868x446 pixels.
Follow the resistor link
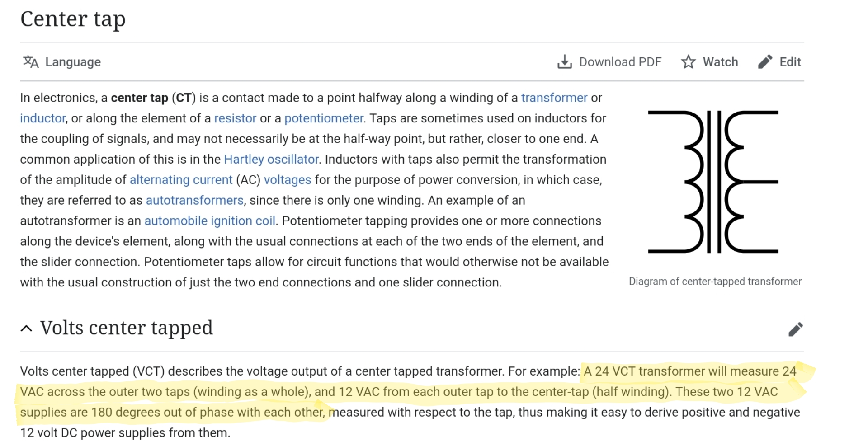click(x=235, y=118)
